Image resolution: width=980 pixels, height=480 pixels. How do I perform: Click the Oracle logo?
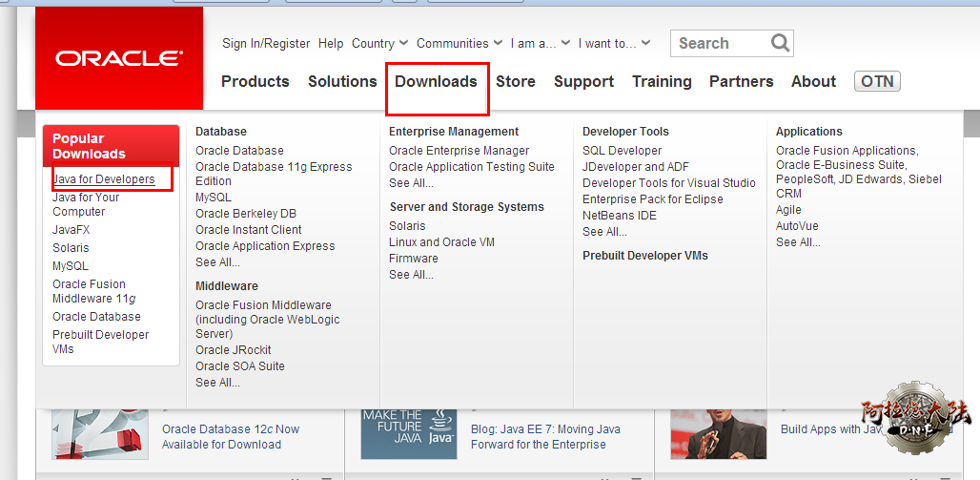(119, 59)
